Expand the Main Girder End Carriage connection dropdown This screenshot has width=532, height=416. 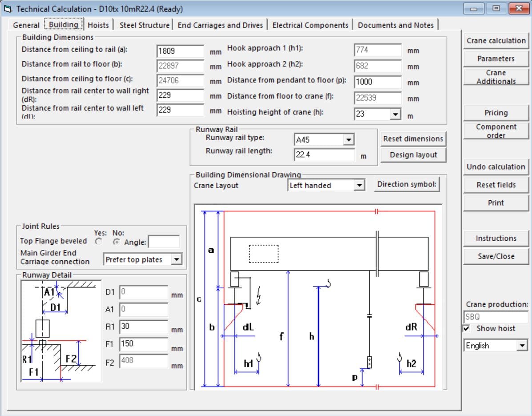177,259
